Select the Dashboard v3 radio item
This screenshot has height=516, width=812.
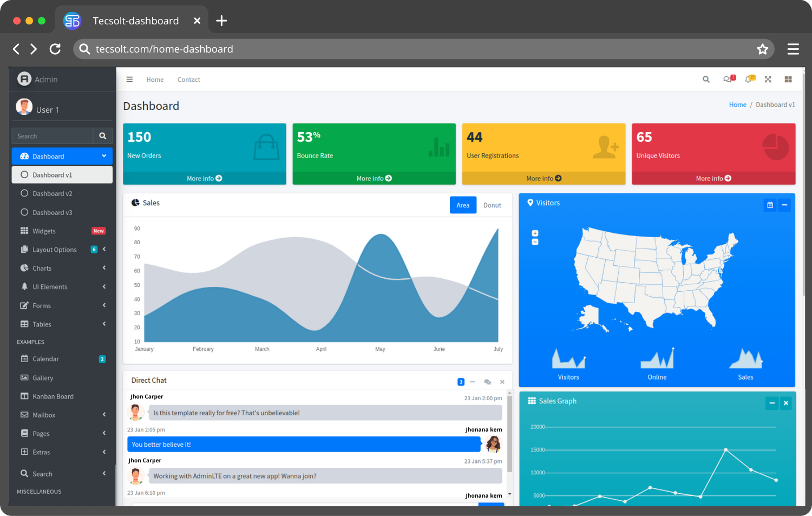(x=52, y=212)
